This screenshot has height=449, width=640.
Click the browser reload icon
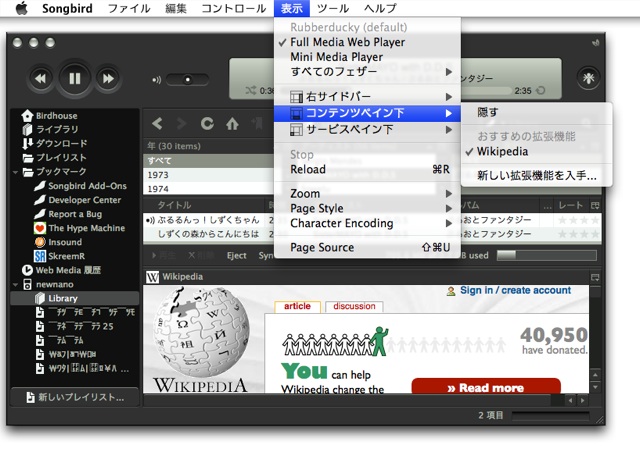207,123
